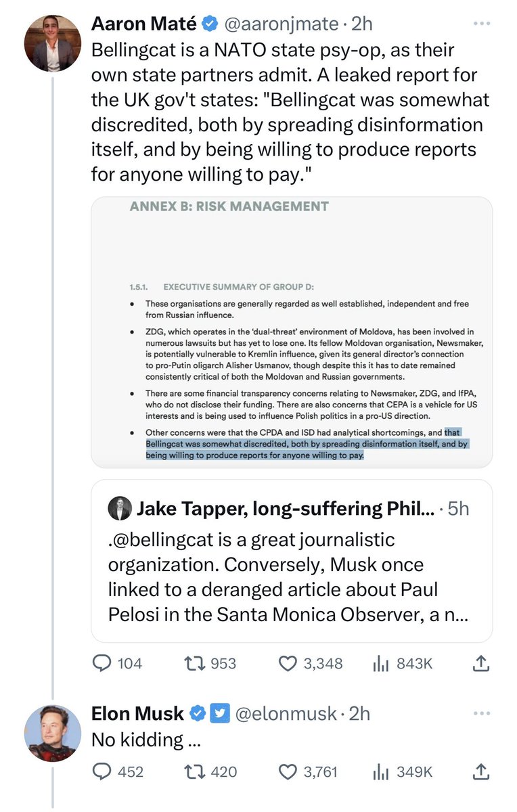The width and height of the screenshot is (517, 812).
Task: Share Elon Musk's reply
Action: tap(480, 771)
